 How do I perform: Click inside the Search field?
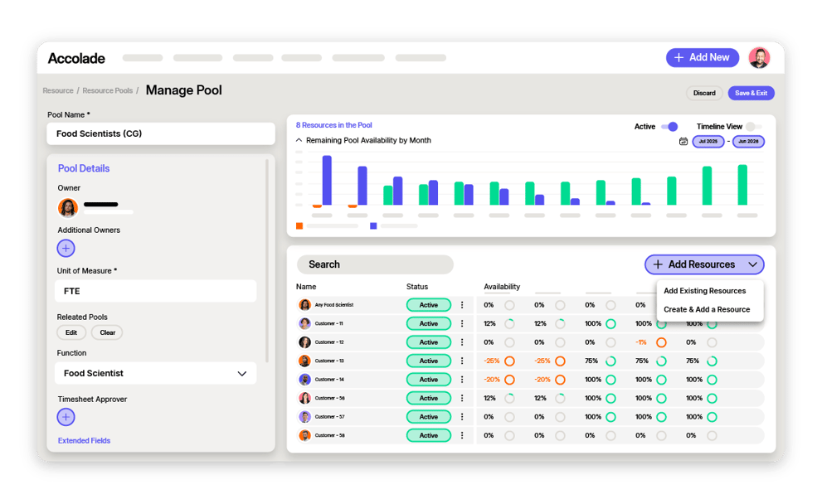click(x=373, y=264)
